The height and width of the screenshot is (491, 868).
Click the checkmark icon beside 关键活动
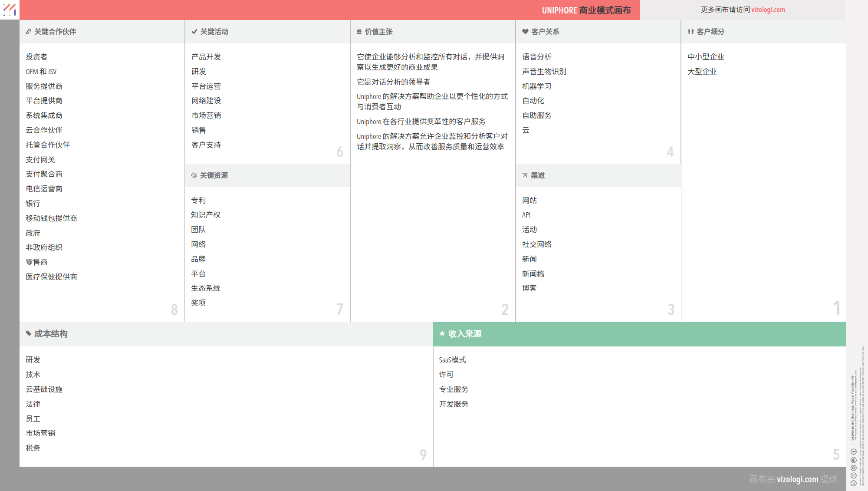coord(194,32)
